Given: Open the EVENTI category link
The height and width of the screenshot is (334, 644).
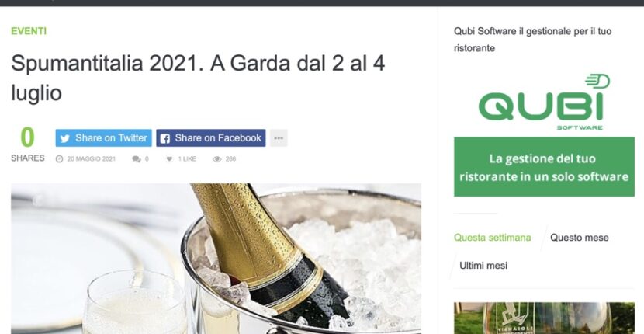Looking at the screenshot, I should pos(29,31).
